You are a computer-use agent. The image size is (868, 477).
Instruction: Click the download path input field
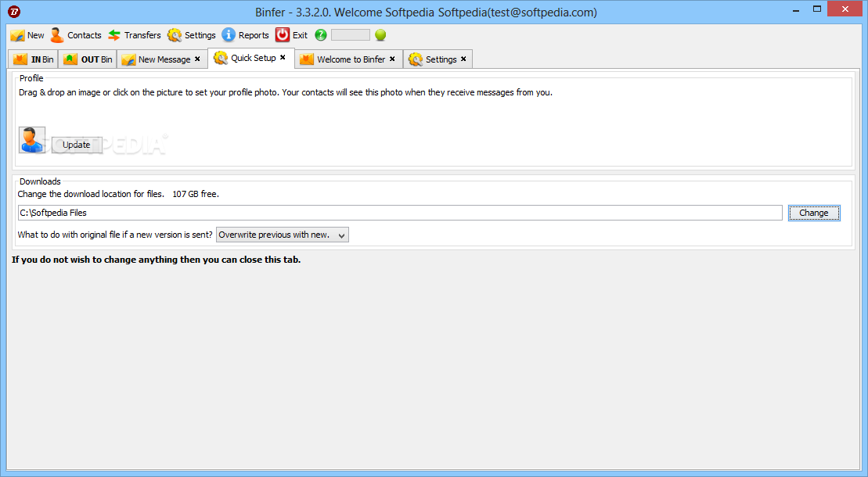400,213
